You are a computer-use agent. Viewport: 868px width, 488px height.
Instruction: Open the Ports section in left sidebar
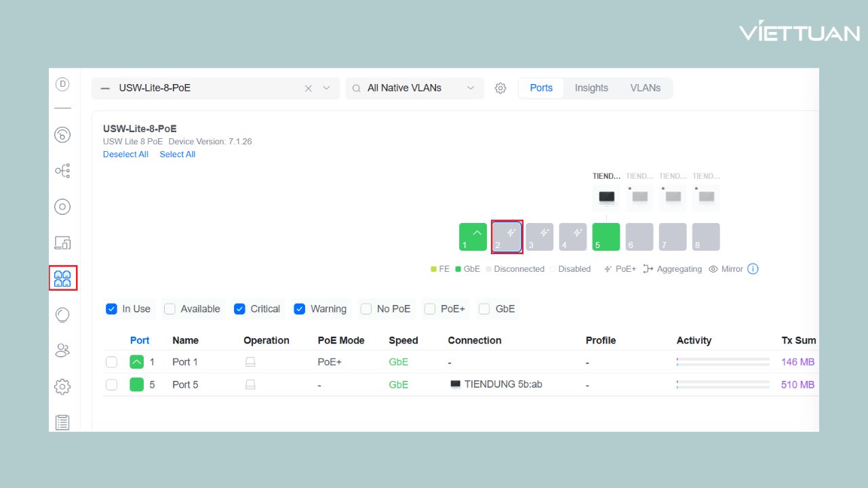click(x=62, y=279)
